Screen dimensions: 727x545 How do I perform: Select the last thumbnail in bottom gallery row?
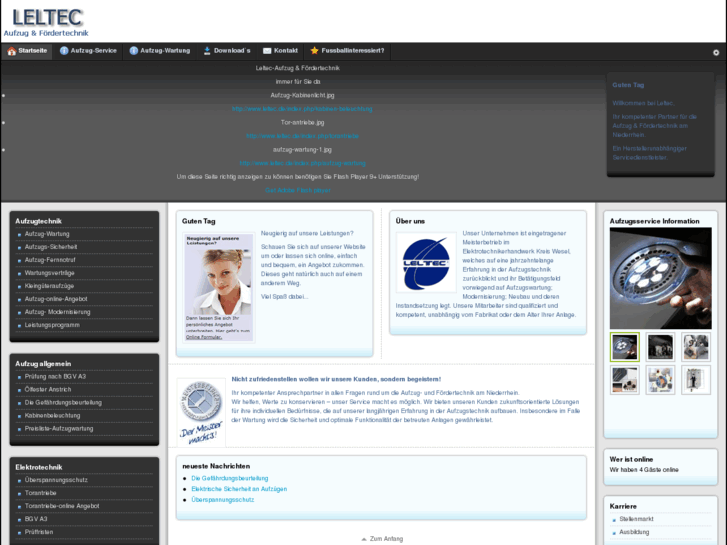(x=696, y=380)
